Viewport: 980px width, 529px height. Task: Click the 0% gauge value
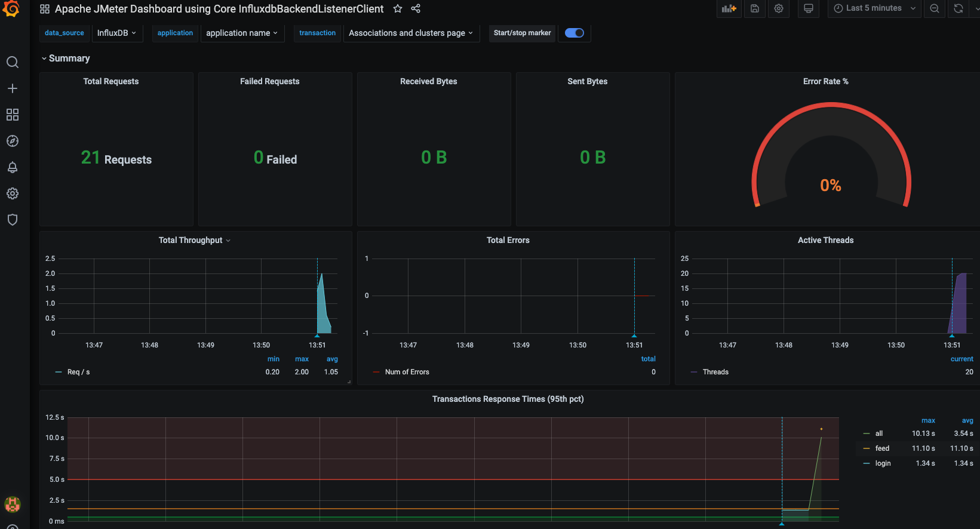point(831,186)
